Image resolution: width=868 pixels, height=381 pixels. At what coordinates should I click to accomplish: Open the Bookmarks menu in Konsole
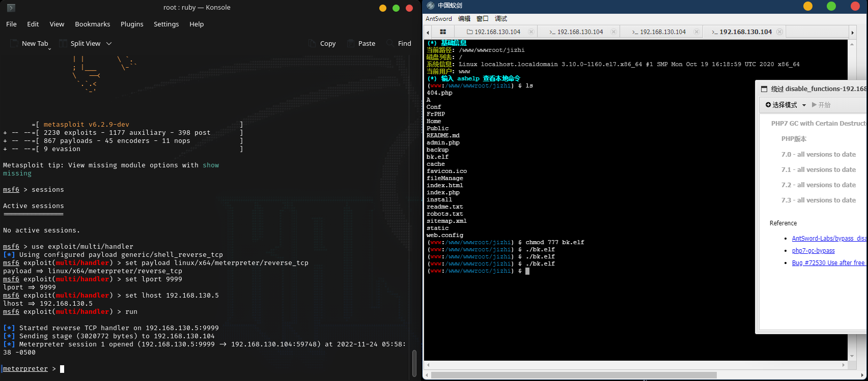click(x=93, y=24)
